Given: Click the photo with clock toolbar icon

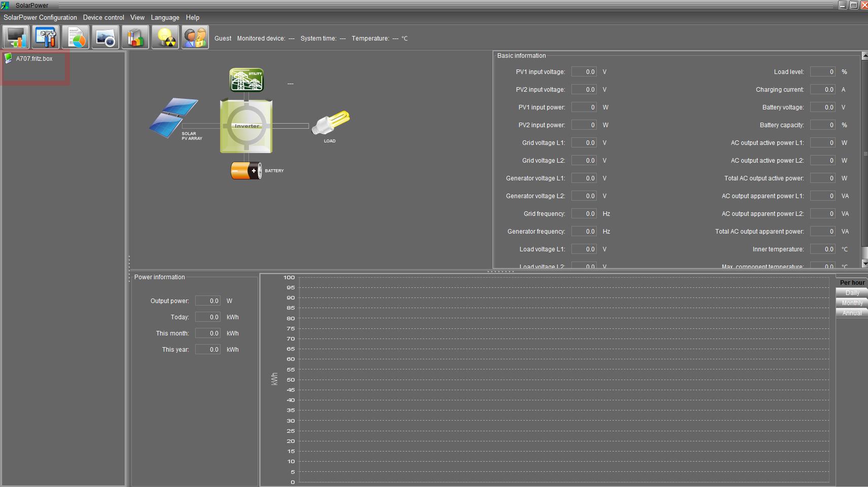Looking at the screenshot, I should point(105,38).
